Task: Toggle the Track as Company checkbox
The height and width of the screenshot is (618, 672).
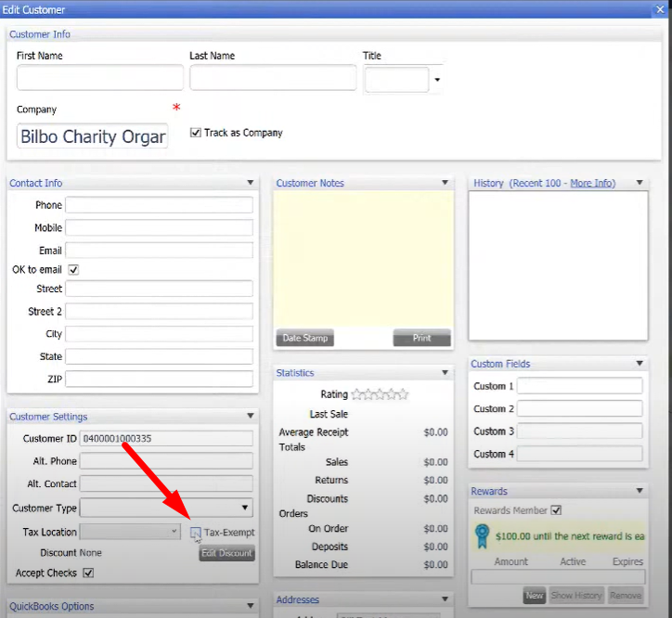Action: pyautogui.click(x=196, y=133)
